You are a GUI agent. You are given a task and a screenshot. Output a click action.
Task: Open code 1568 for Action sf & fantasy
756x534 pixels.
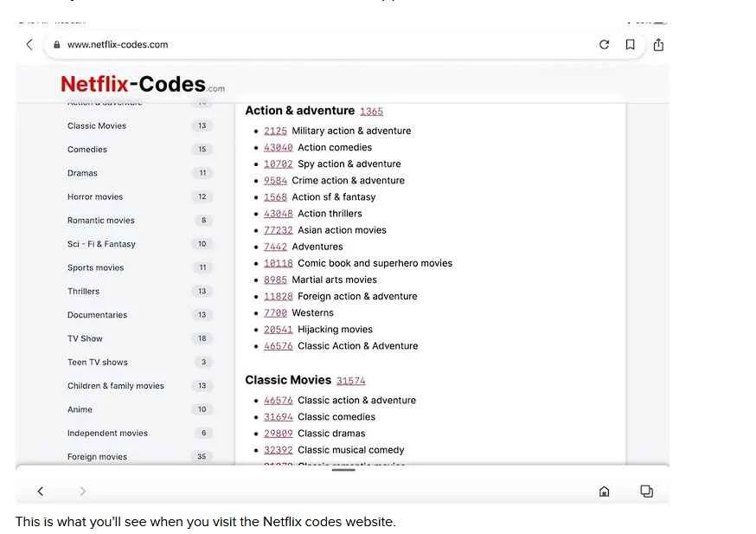[275, 197]
